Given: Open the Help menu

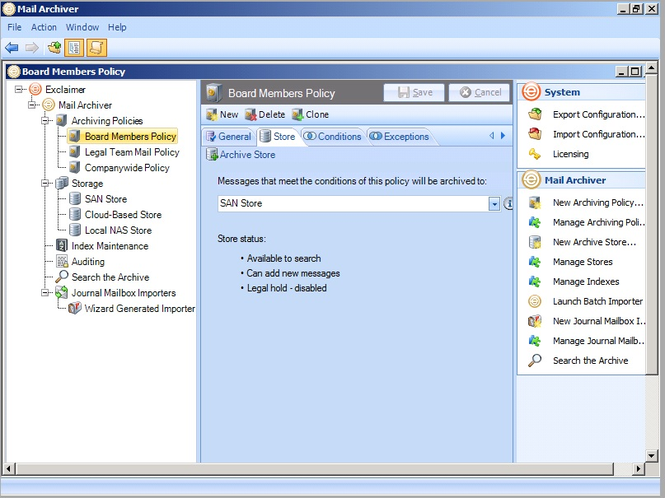Looking at the screenshot, I should coord(117,27).
